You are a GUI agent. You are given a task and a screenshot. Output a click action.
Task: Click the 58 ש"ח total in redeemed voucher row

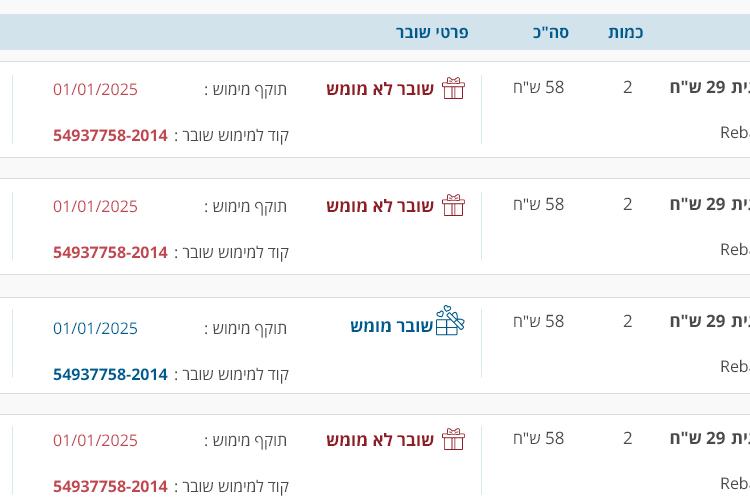[x=539, y=321]
